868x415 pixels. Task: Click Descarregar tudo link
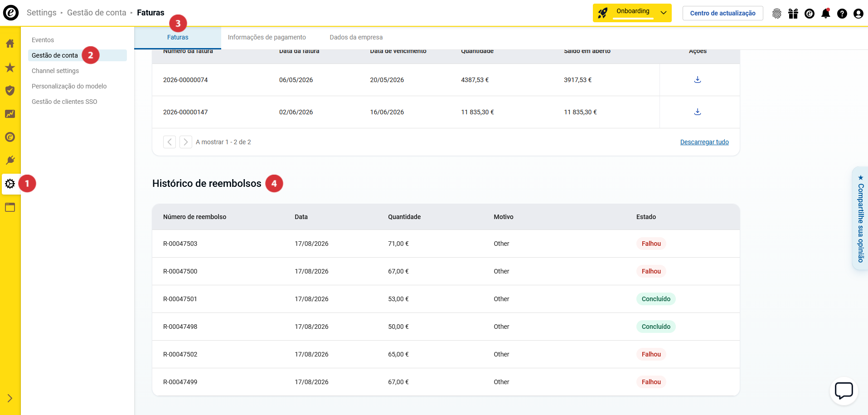pos(704,142)
